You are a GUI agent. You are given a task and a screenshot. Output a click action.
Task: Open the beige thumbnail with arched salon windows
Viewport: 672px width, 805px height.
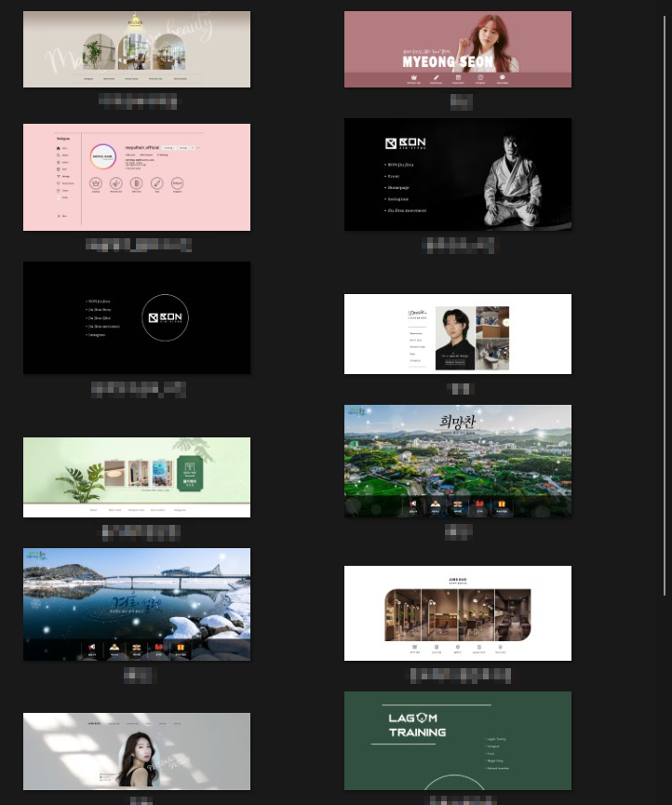click(x=137, y=49)
